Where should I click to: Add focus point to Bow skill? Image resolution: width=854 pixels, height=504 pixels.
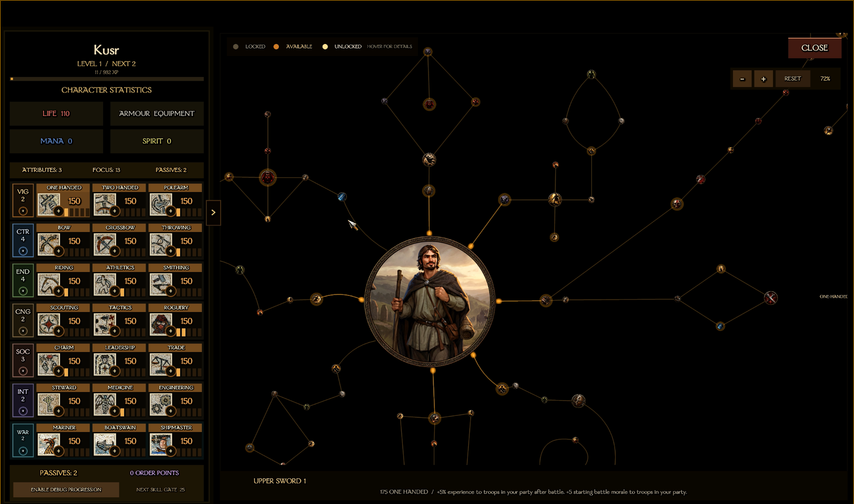pos(59,251)
